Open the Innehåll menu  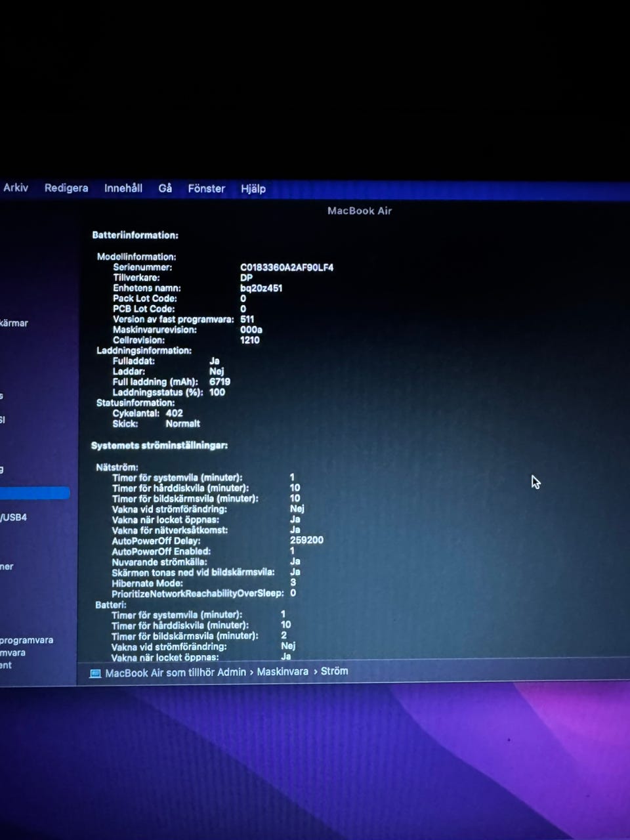tap(123, 188)
